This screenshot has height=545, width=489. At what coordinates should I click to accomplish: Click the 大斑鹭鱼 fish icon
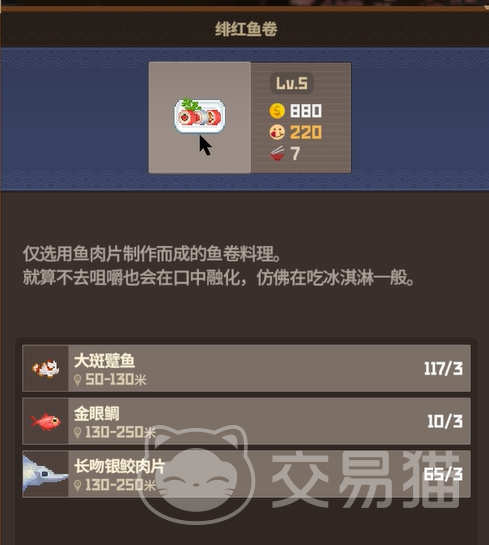point(46,368)
